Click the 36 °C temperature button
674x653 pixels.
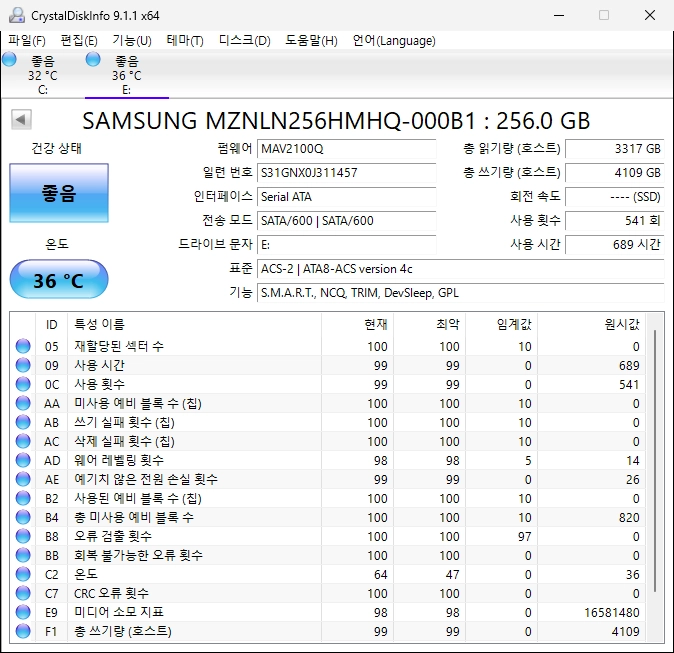59,279
